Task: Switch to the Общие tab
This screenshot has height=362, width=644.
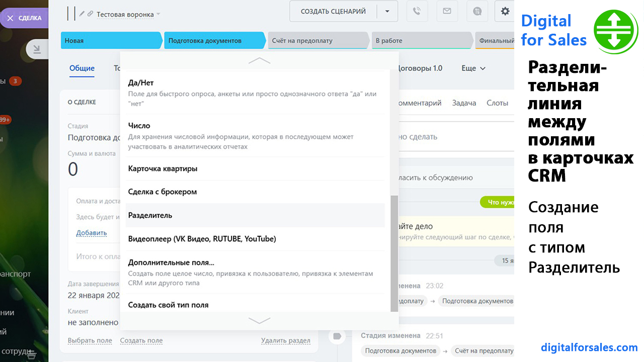Action: pyautogui.click(x=82, y=68)
